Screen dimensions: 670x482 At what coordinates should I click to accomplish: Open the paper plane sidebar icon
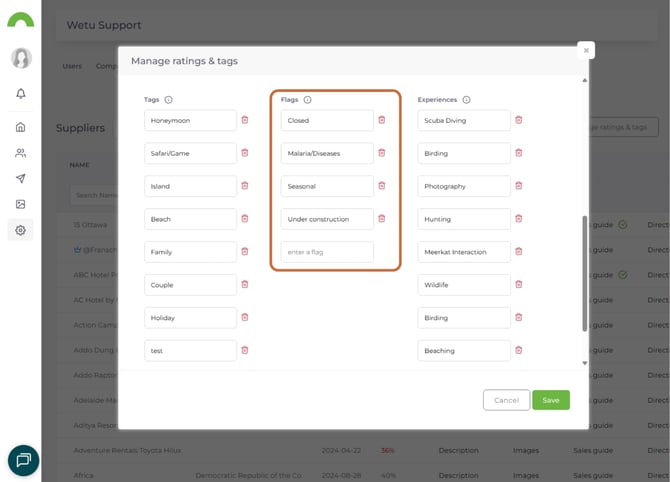click(x=21, y=179)
